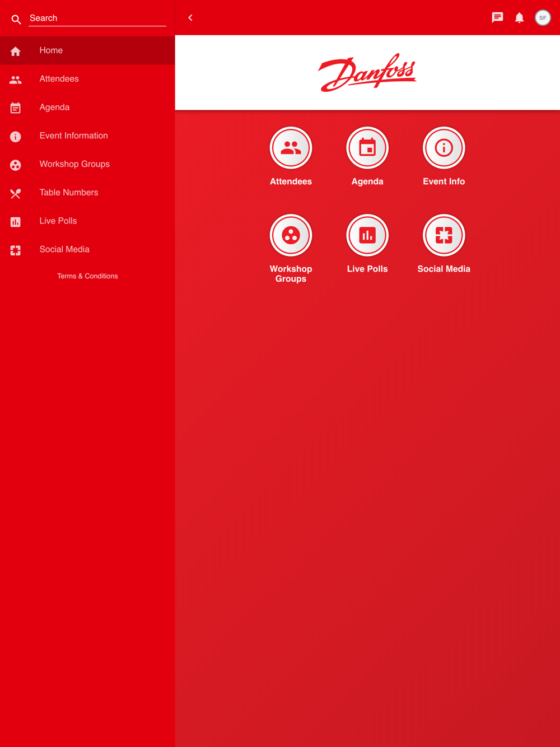Click the Workshop Groups icon in sidebar
Screen dimensions: 560x747
16,165
